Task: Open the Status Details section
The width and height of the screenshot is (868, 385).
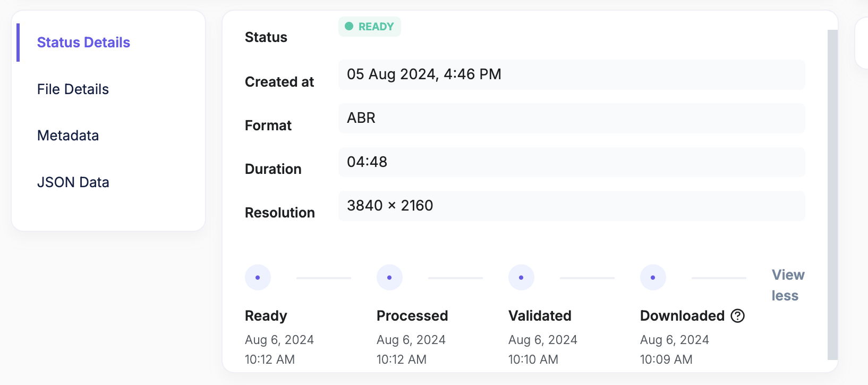Action: (83, 43)
